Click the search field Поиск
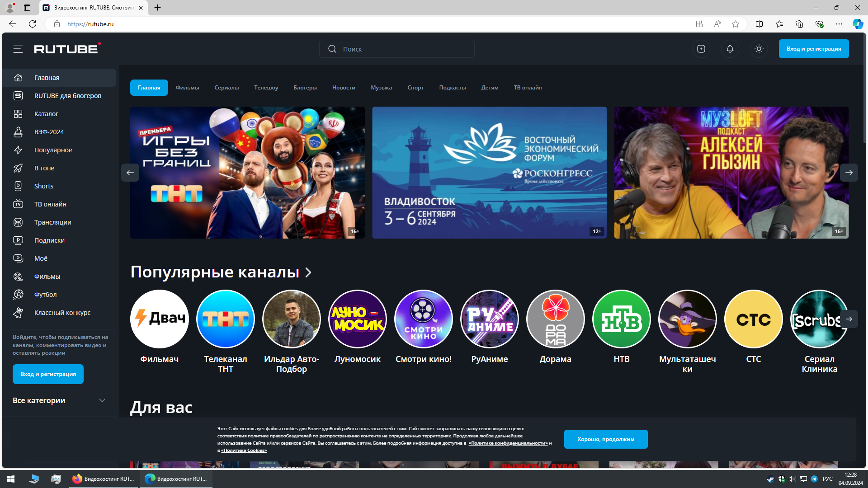The image size is (868, 488). (398, 49)
